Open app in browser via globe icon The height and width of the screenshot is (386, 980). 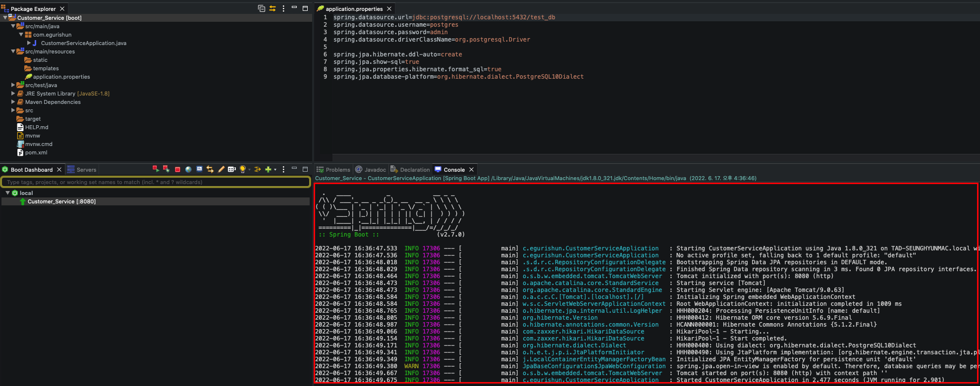click(x=188, y=169)
